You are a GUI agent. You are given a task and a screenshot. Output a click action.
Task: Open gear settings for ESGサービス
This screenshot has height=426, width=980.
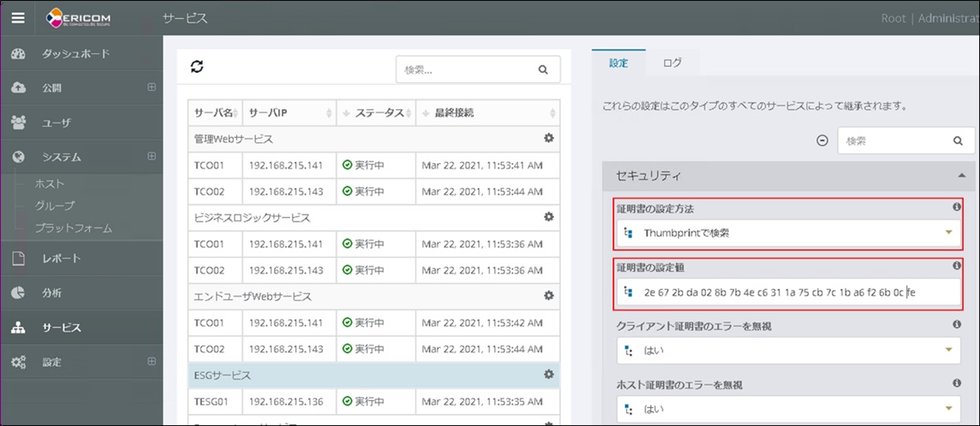point(549,375)
